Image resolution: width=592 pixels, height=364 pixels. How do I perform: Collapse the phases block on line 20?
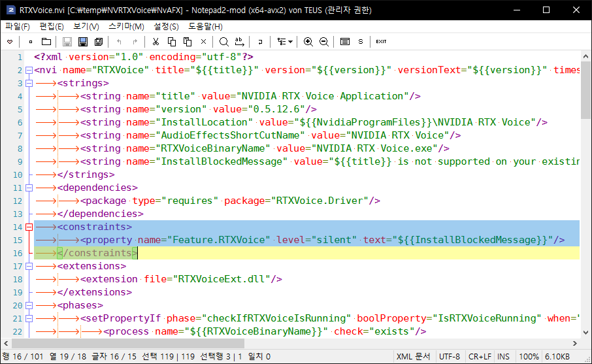(x=29, y=306)
